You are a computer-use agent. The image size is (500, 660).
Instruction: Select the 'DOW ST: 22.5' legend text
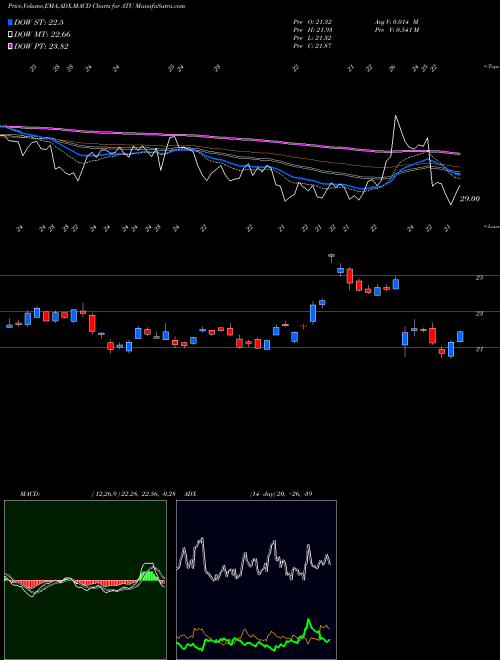point(39,22)
